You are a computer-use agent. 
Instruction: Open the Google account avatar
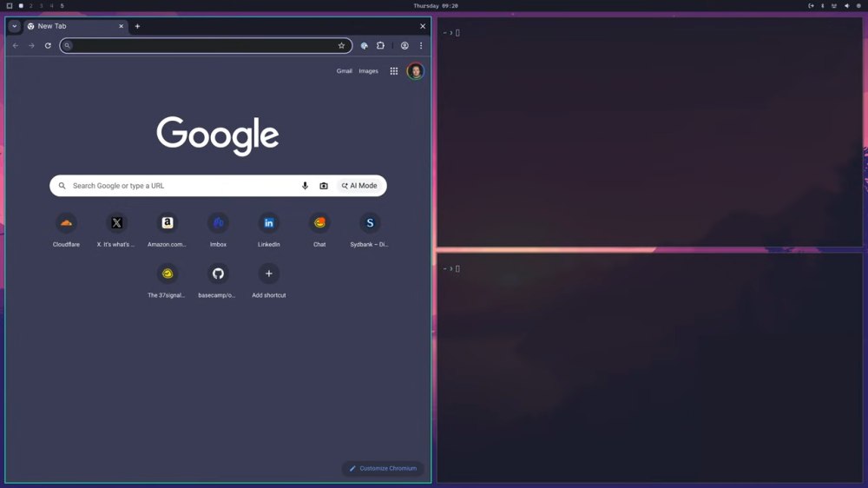(415, 71)
